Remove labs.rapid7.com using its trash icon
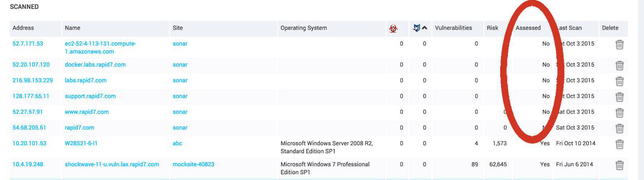 [x=619, y=81]
